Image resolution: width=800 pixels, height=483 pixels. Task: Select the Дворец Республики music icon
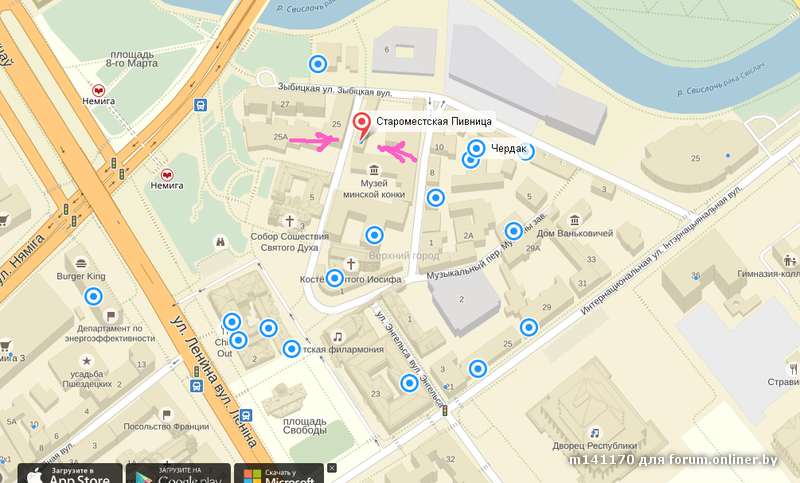(594, 433)
